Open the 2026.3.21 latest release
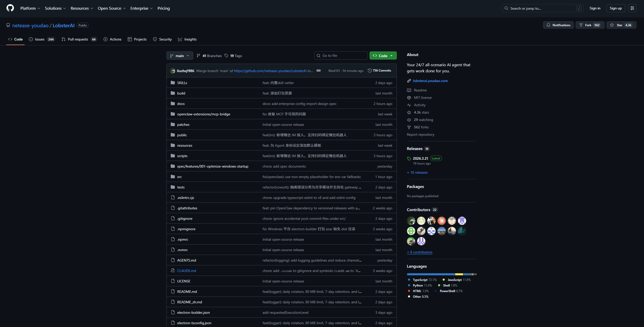This screenshot has height=327, width=644. [x=420, y=158]
